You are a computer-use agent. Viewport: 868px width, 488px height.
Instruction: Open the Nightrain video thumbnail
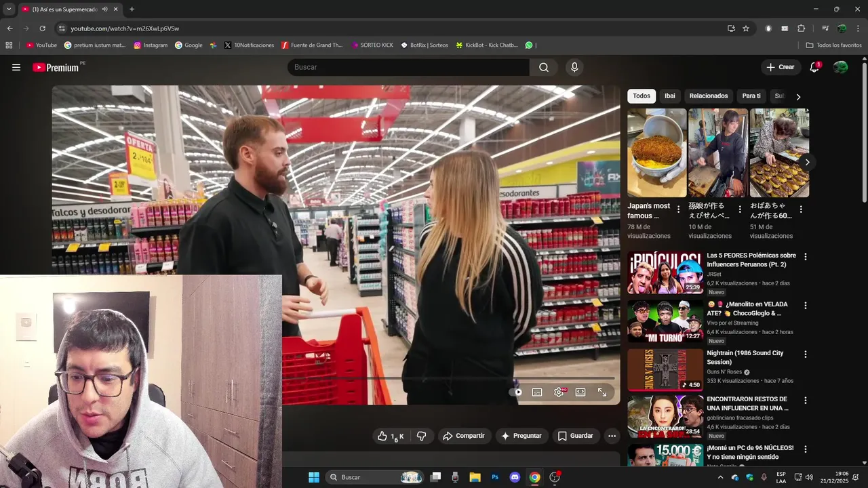tap(665, 370)
